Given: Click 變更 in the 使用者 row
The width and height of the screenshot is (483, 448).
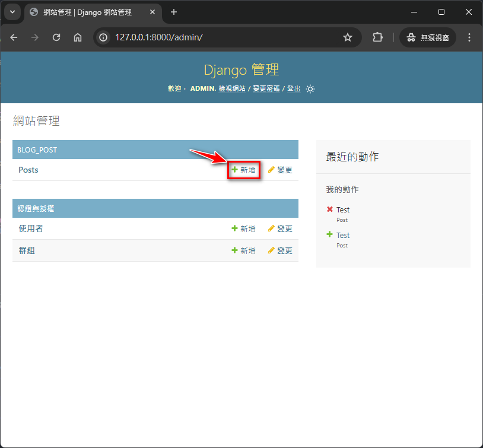Looking at the screenshot, I should (280, 228).
